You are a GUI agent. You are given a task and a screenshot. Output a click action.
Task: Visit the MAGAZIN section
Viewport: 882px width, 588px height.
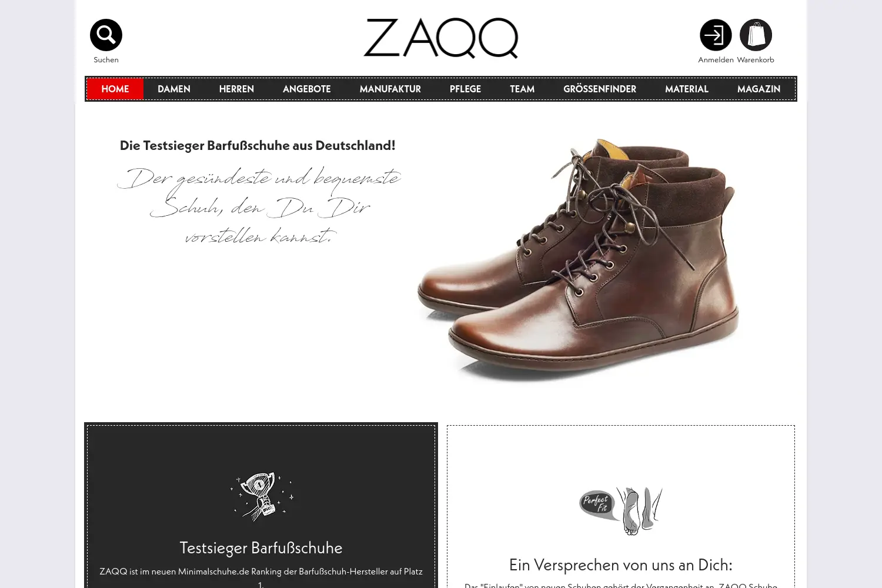point(759,89)
